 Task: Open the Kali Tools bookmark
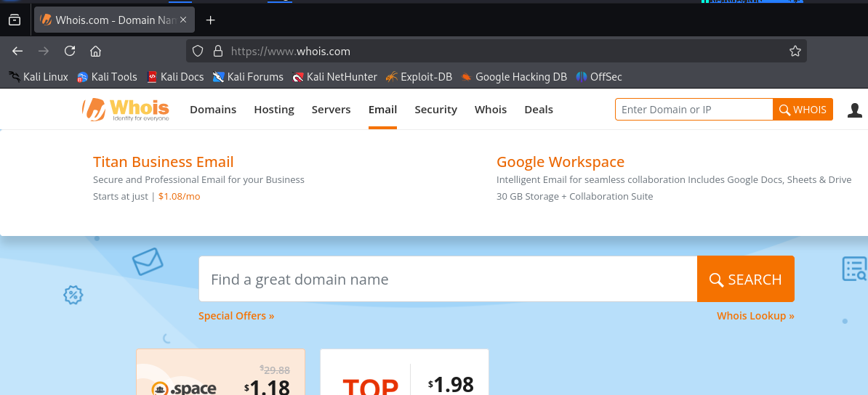click(107, 77)
